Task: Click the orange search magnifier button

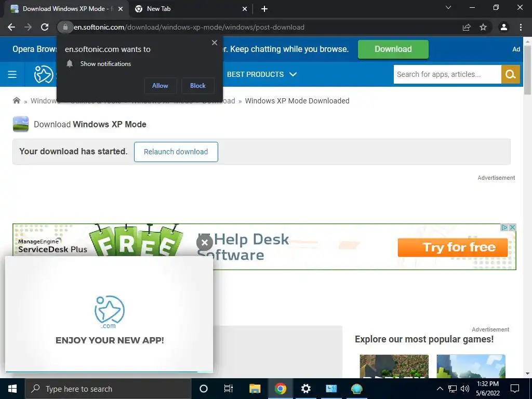Action: tap(510, 74)
